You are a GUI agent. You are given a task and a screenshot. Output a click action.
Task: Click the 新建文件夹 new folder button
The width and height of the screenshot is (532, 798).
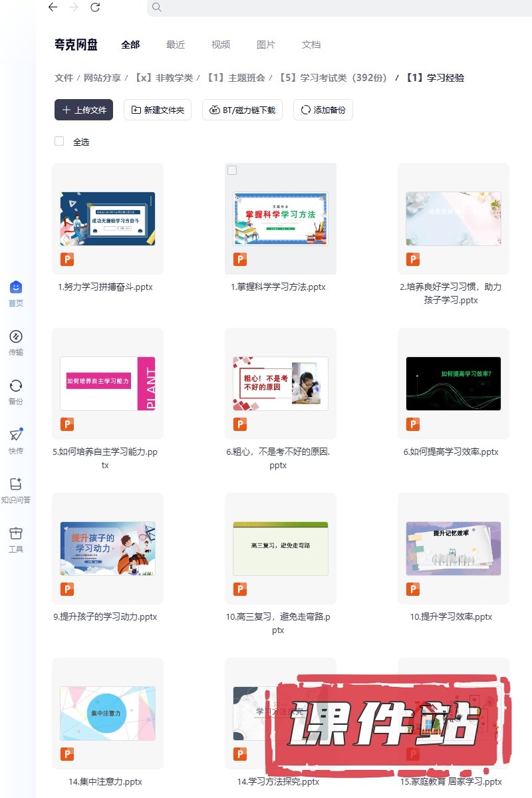click(158, 110)
